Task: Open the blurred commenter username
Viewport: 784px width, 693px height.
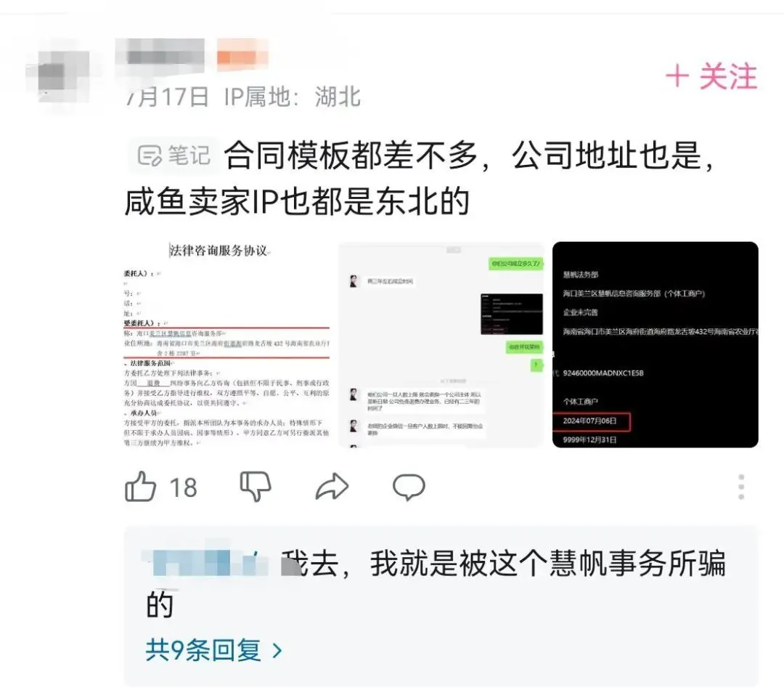Action: point(160,57)
